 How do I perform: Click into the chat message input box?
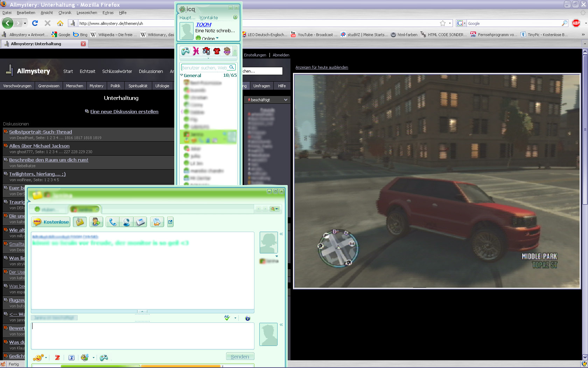tap(142, 336)
